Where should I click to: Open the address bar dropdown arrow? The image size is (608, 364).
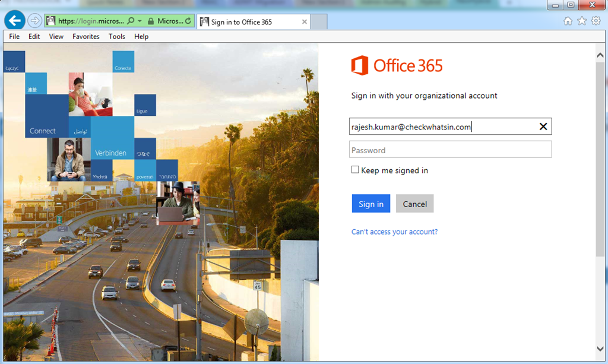click(x=140, y=21)
